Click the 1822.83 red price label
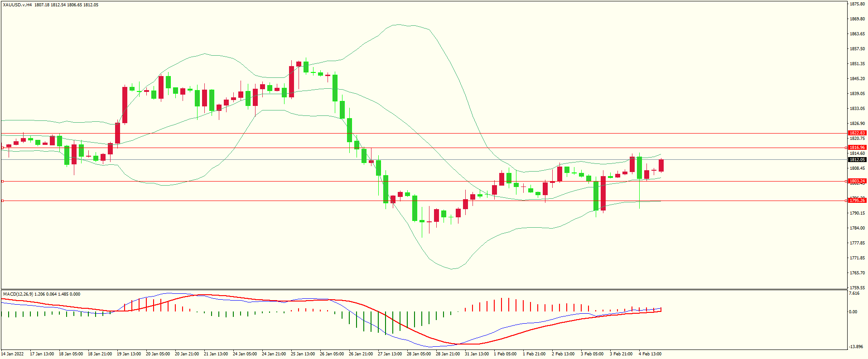The width and height of the screenshot is (868, 359). click(x=857, y=133)
